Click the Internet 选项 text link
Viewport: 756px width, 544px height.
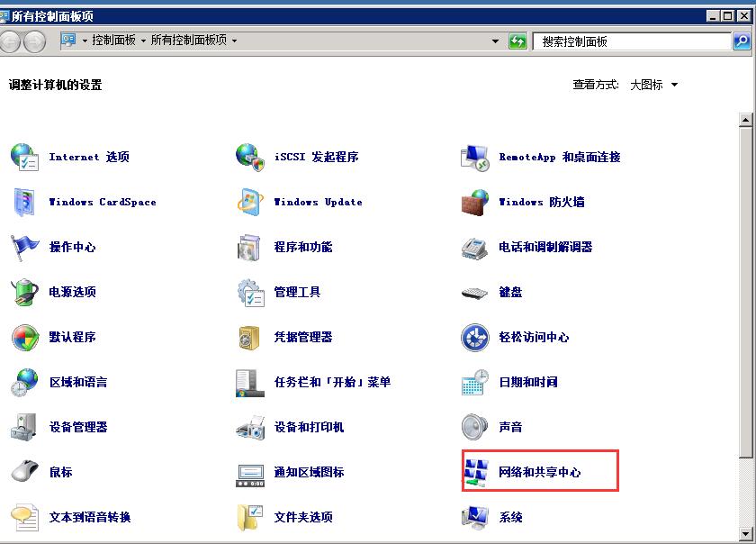89,157
